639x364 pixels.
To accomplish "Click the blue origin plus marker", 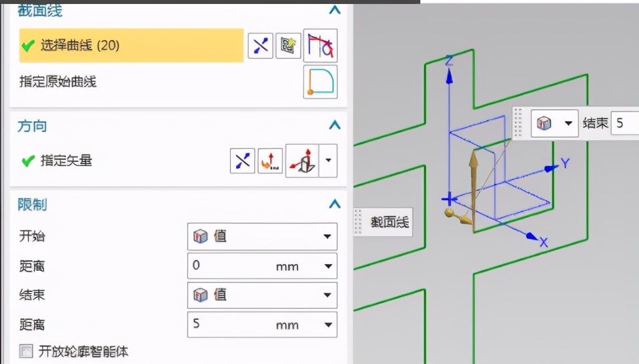I will (x=448, y=199).
